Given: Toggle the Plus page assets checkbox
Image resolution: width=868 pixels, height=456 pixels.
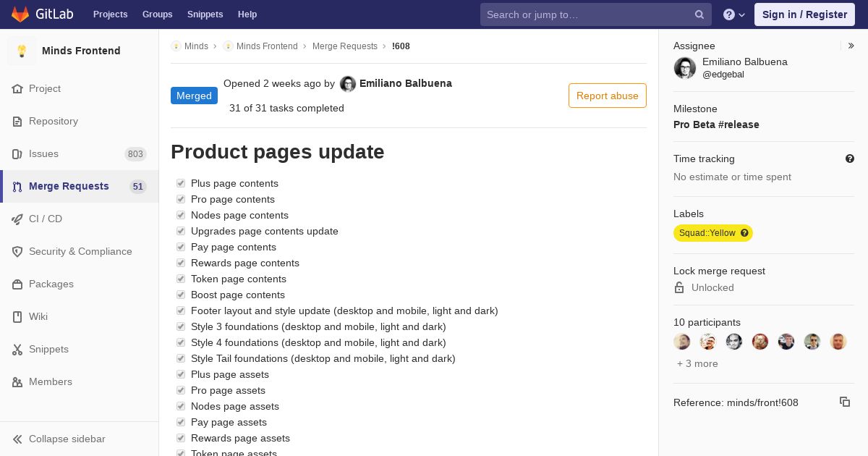Looking at the screenshot, I should coord(181,374).
